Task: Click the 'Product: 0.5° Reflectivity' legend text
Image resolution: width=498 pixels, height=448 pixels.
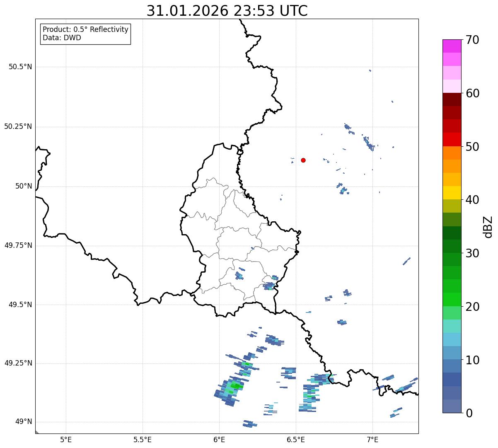Action: click(85, 30)
